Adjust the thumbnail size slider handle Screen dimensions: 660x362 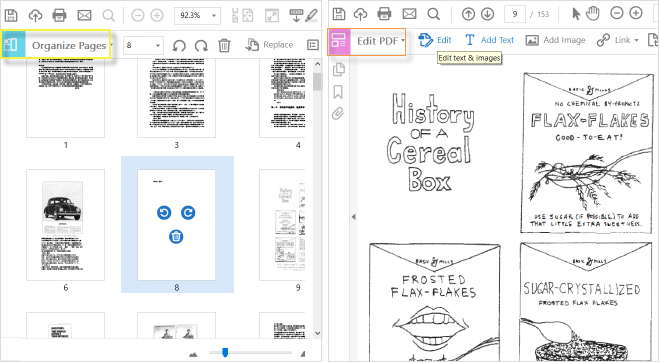[225, 352]
